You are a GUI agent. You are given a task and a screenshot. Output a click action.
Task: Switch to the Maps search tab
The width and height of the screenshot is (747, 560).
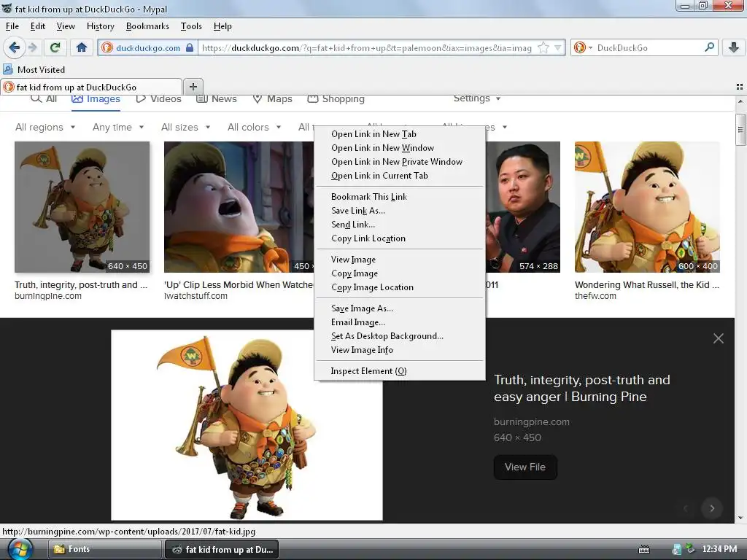click(273, 98)
